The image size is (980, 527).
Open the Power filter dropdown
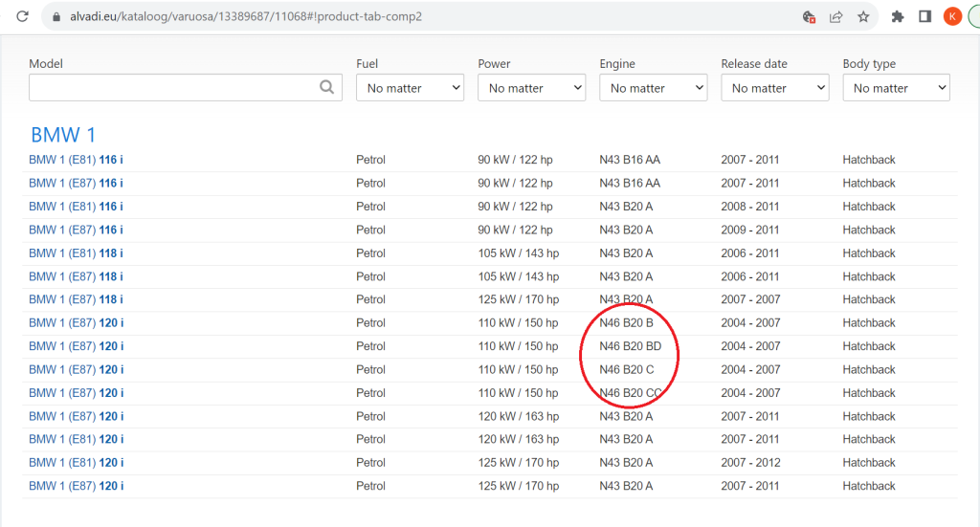pyautogui.click(x=531, y=88)
